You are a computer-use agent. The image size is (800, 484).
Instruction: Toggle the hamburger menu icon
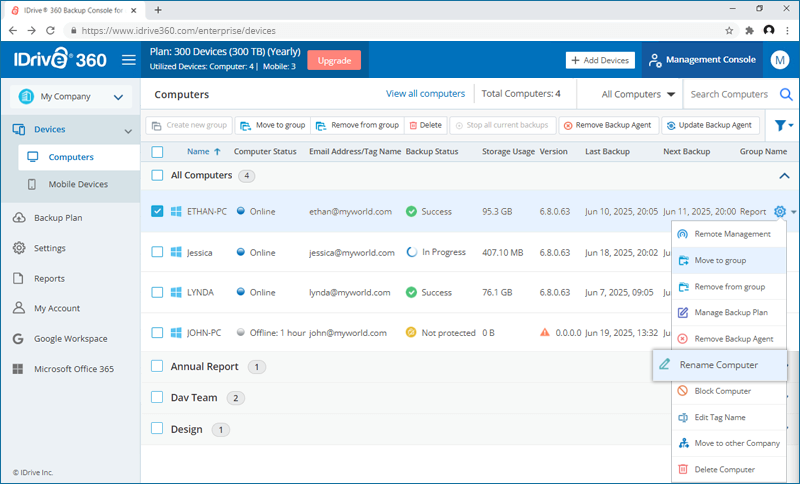click(129, 60)
